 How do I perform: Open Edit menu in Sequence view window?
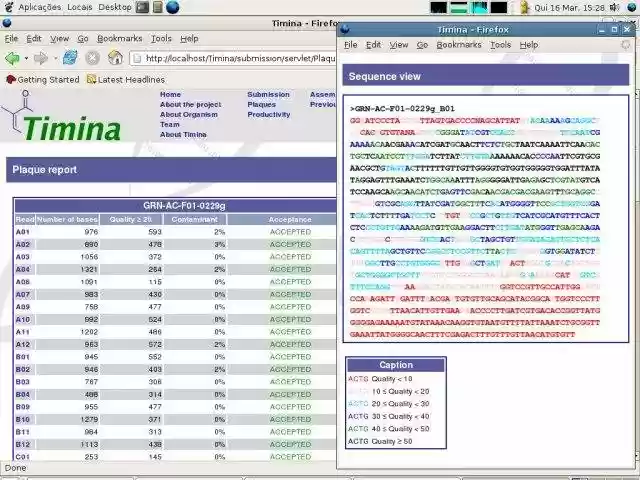373,45
